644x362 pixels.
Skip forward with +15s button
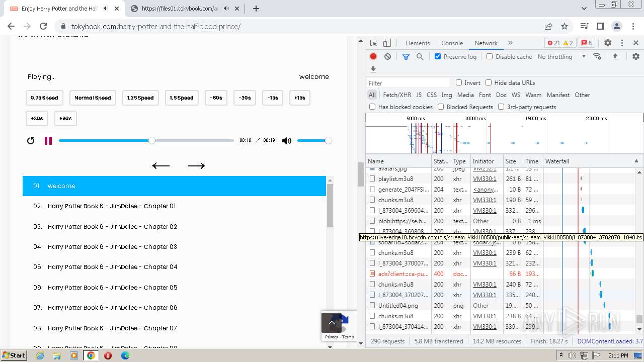tap(300, 98)
